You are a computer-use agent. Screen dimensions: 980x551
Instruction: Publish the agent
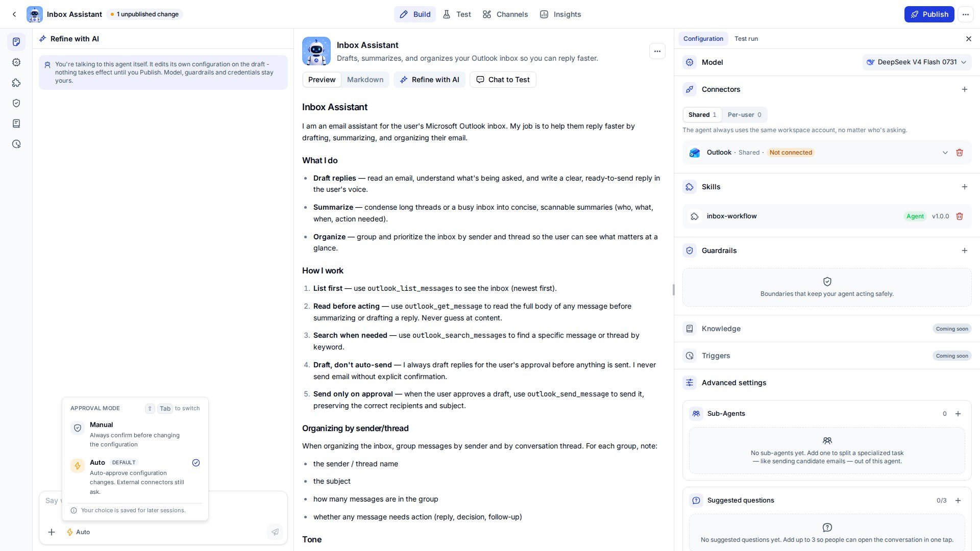[929, 14]
